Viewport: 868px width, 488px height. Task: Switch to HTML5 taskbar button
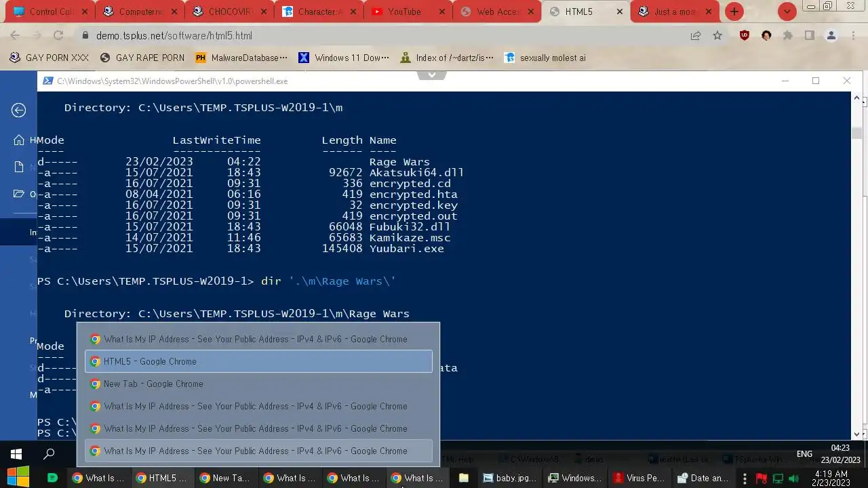click(x=161, y=478)
